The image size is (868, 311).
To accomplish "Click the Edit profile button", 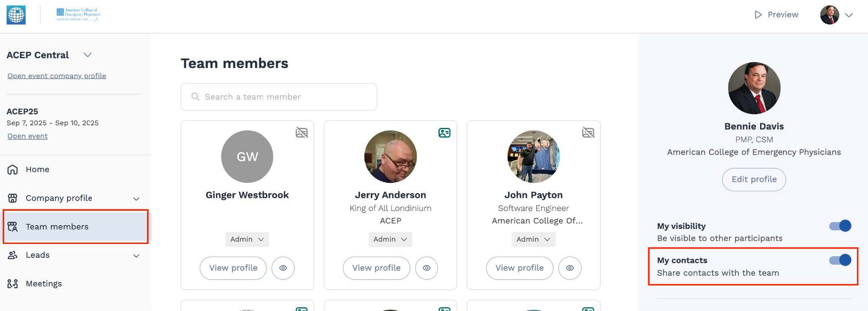I will [x=754, y=179].
